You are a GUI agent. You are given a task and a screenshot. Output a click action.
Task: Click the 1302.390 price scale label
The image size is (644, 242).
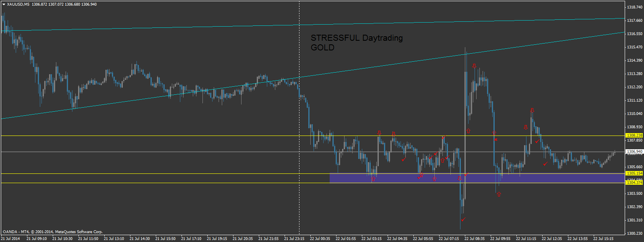click(x=635, y=207)
